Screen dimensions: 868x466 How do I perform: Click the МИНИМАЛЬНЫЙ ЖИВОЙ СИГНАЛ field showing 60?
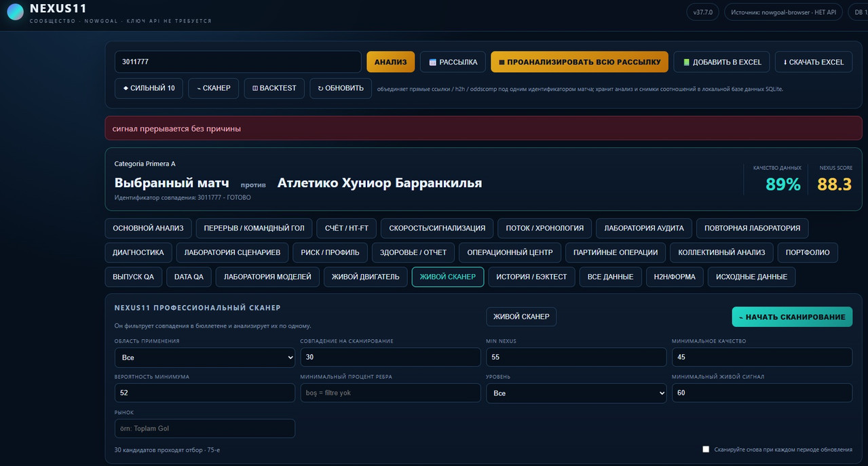point(762,393)
